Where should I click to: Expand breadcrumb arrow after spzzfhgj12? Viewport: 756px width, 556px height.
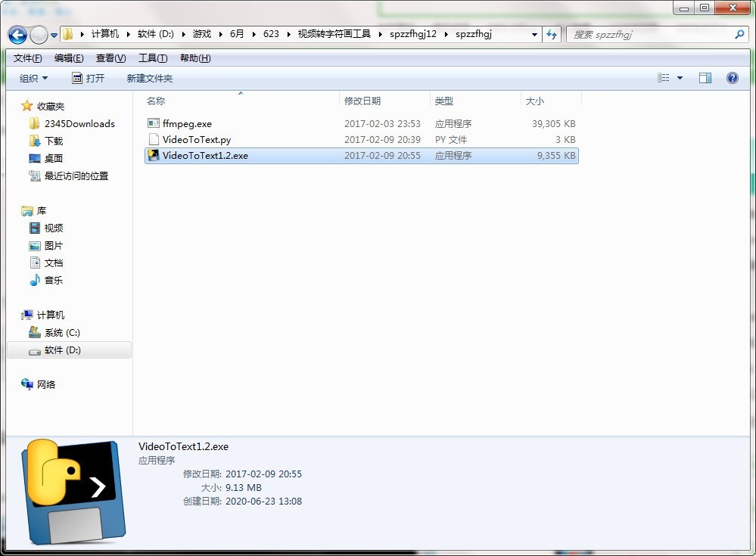[446, 34]
